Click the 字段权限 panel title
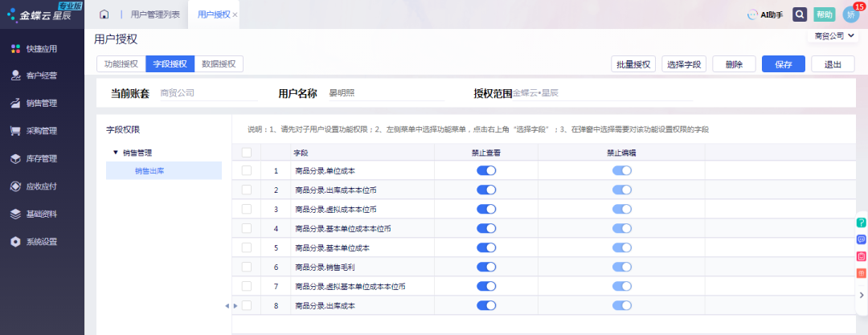Screen dimensions: 868x335 (x=123, y=130)
